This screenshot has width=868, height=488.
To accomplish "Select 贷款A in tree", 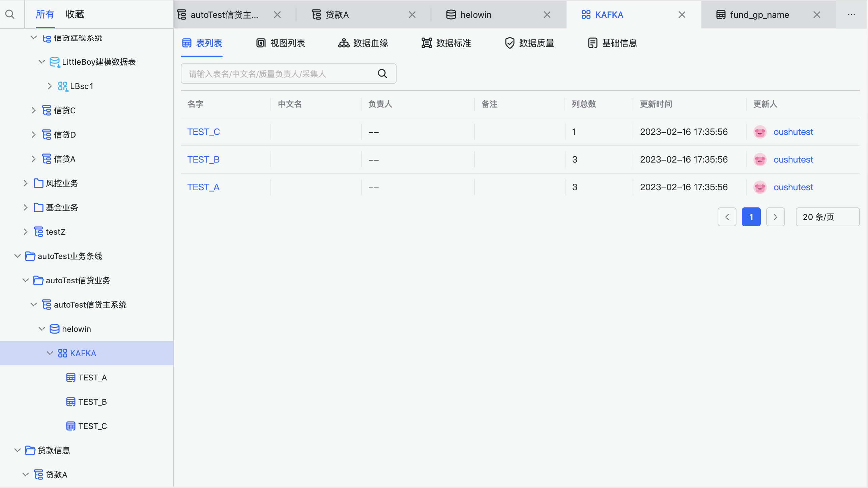I will point(57,475).
